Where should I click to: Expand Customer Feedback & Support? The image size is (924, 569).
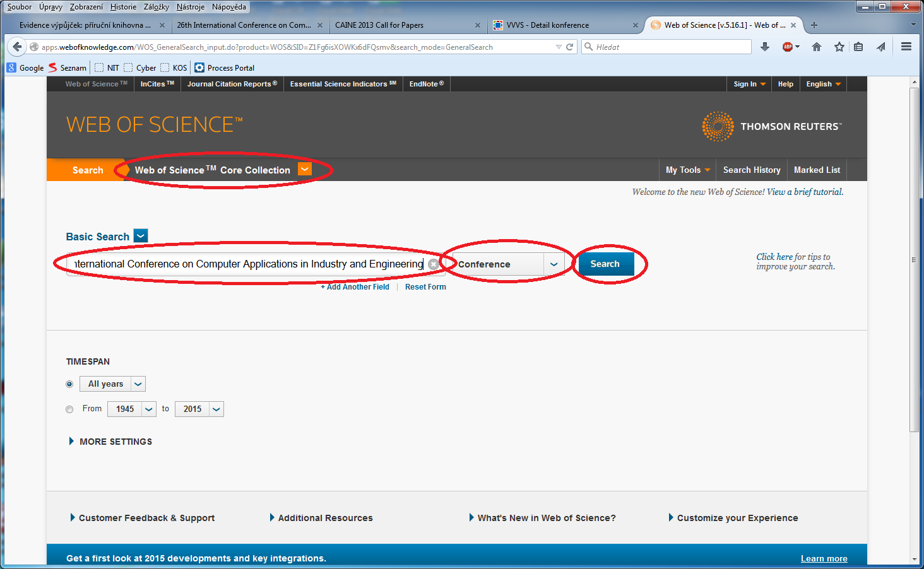[x=143, y=518]
